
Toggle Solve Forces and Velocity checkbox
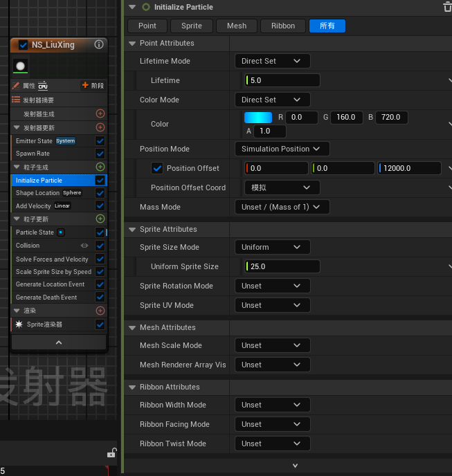(100, 259)
